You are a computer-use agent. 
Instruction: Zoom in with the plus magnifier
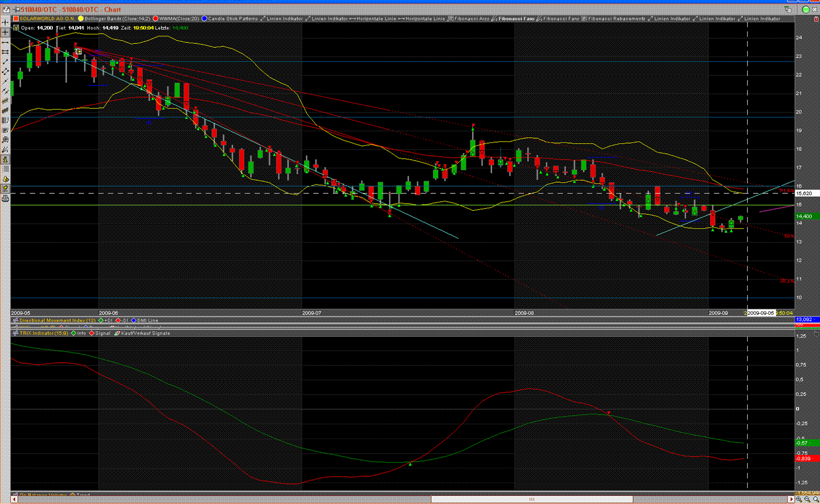[x=798, y=499]
